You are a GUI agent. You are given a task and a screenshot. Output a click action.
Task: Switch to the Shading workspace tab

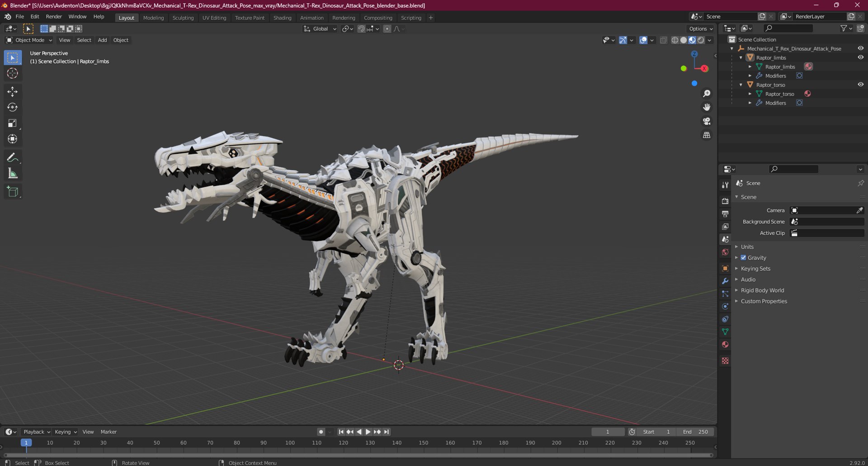coord(282,18)
